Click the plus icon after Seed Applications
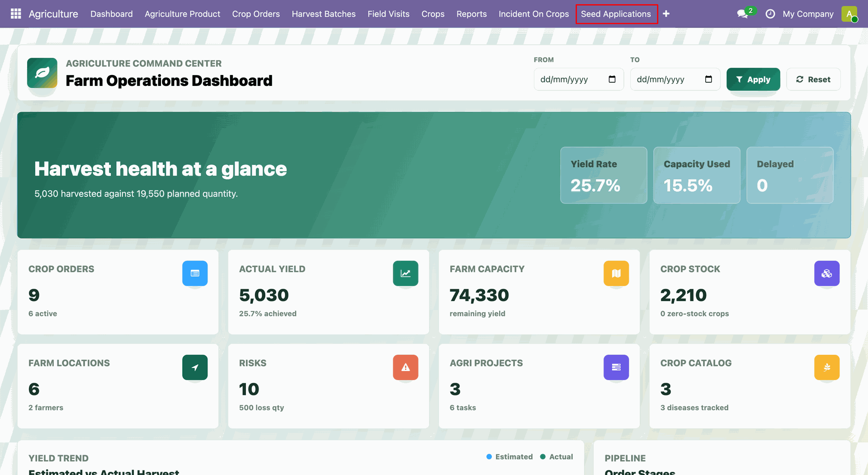Screen dimensions: 868x475 [666, 14]
